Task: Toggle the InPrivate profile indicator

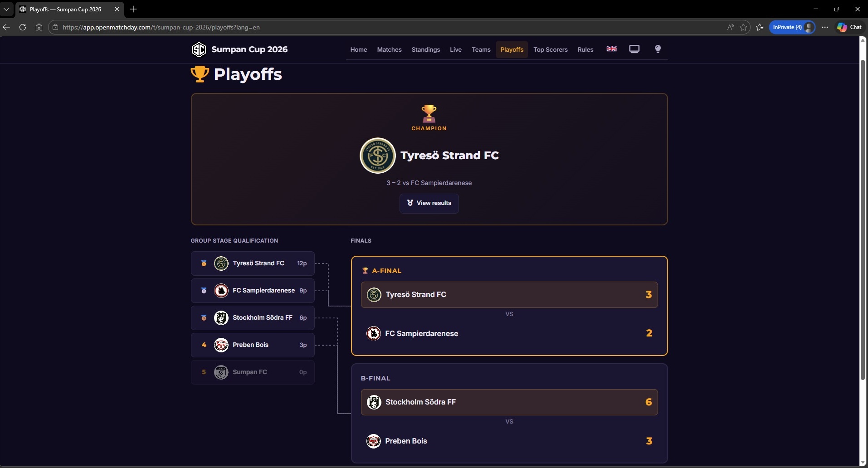Action: click(792, 27)
